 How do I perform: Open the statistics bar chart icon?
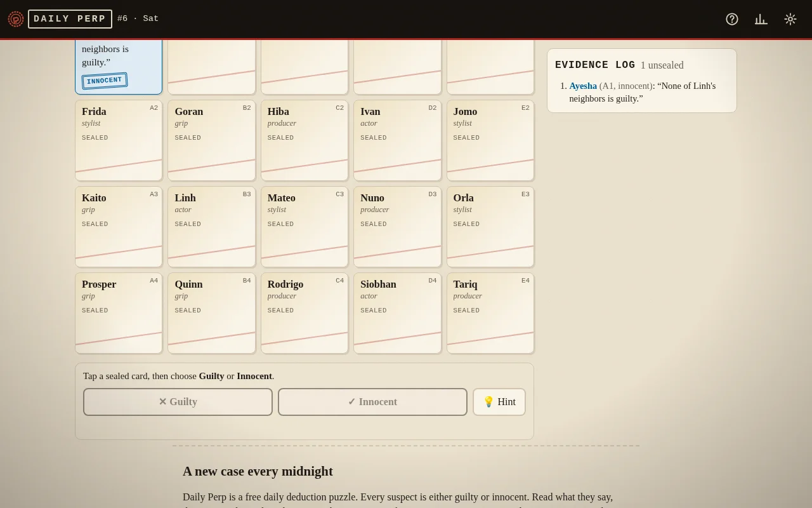click(761, 19)
